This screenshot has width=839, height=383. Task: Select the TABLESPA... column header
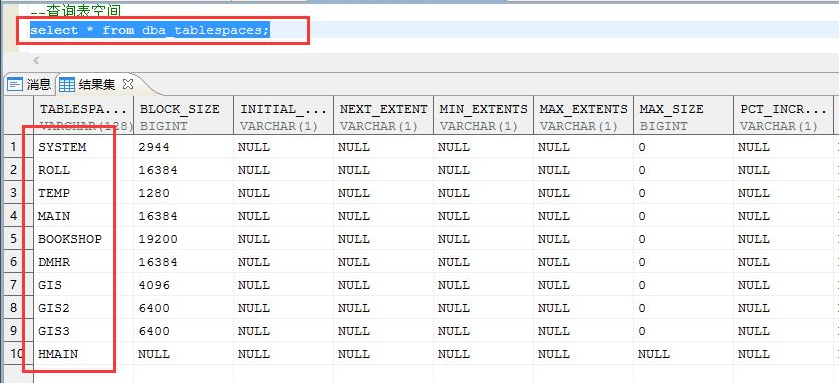click(x=83, y=115)
